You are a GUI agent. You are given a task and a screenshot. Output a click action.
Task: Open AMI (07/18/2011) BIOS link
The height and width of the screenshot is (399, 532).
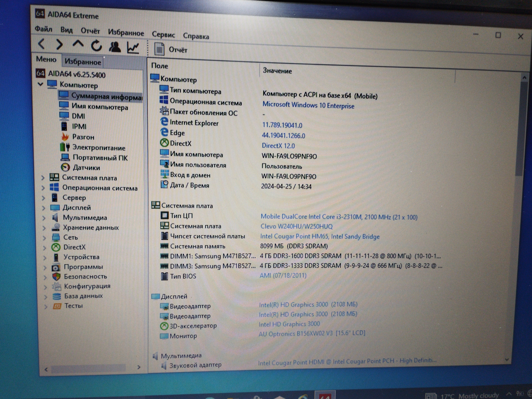click(x=283, y=276)
